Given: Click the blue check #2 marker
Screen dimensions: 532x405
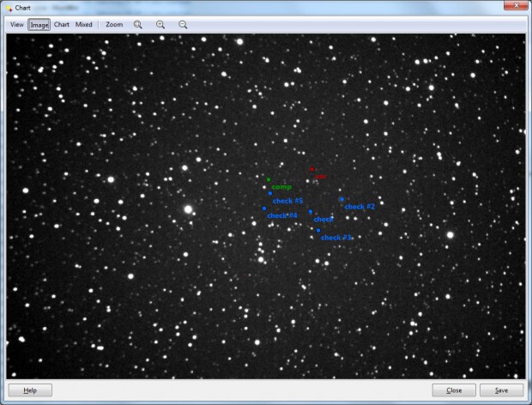Looking at the screenshot, I should pyautogui.click(x=342, y=199).
